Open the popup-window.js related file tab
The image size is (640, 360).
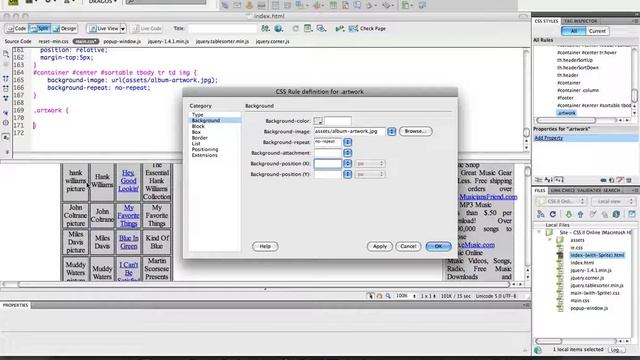122,41
